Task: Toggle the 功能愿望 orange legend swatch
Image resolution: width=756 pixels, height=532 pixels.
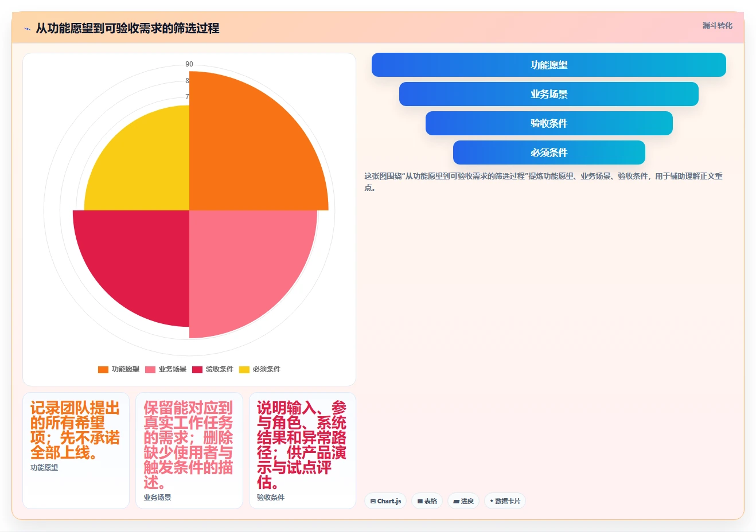Action: tap(103, 370)
